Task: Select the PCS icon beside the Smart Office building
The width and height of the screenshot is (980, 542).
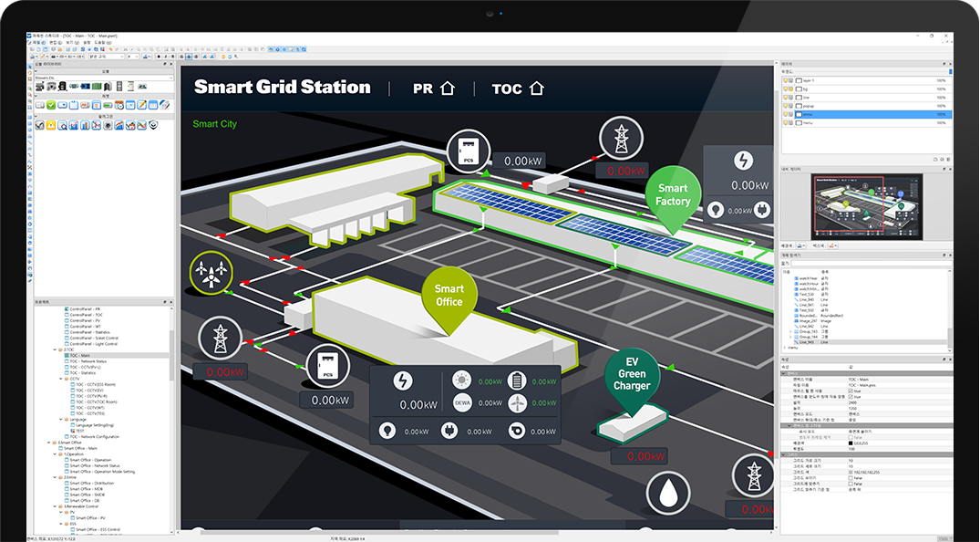Action: click(328, 366)
